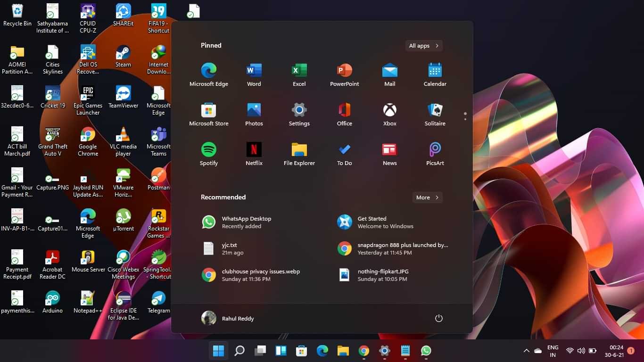Select Grand Theft Auto V shortcut
Image resolution: width=644 pixels, height=362 pixels.
coord(53,141)
